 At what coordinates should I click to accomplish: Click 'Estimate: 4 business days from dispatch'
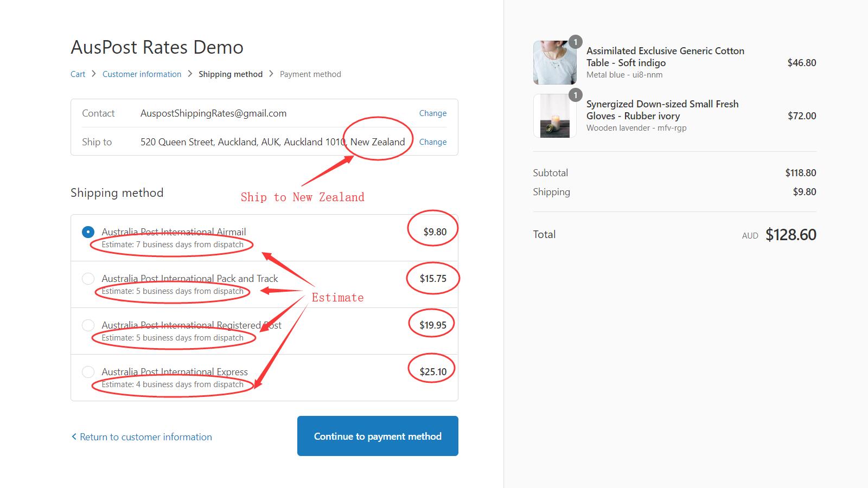coord(173,384)
